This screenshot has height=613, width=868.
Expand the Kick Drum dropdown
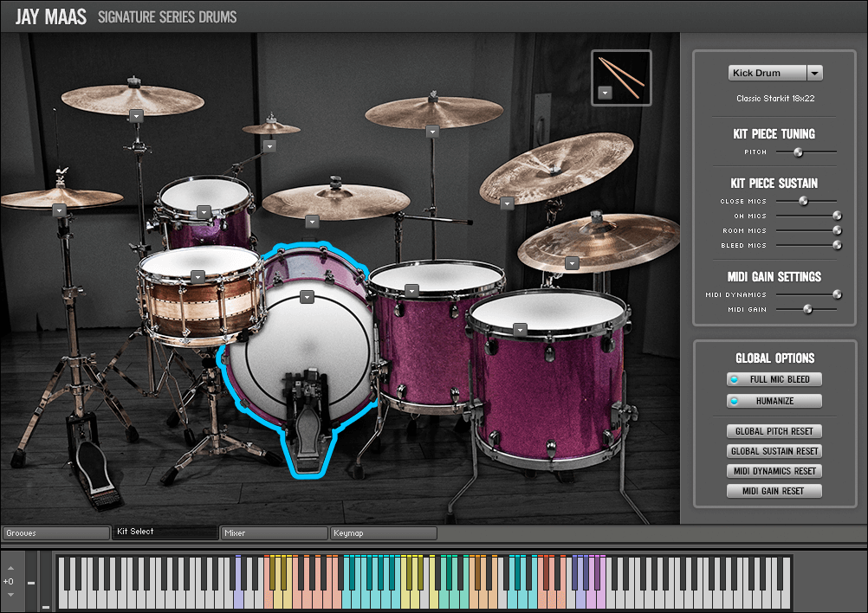814,74
